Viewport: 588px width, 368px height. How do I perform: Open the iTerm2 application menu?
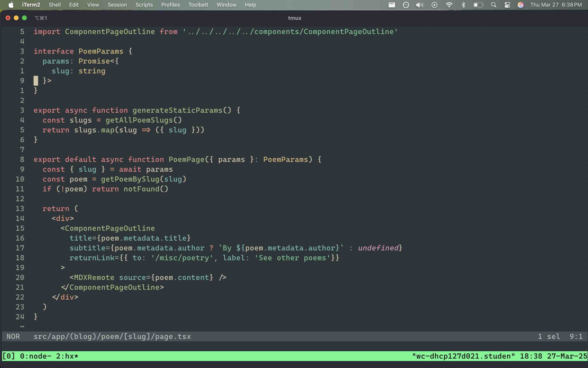click(31, 5)
